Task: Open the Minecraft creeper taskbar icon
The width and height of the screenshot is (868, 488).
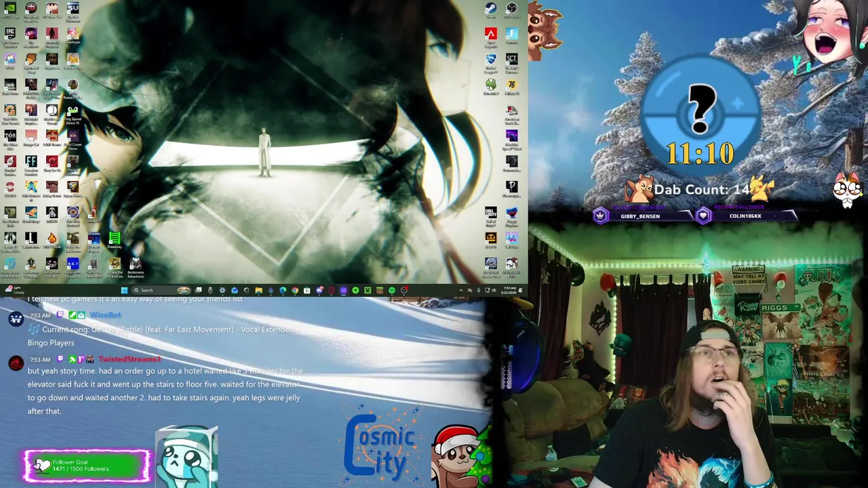Action: (x=368, y=290)
